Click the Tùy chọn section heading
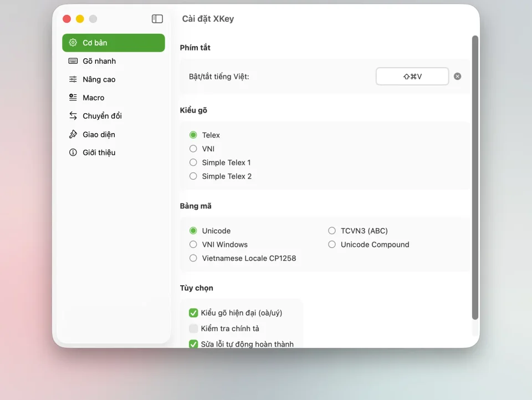The width and height of the screenshot is (532, 400). pos(196,288)
